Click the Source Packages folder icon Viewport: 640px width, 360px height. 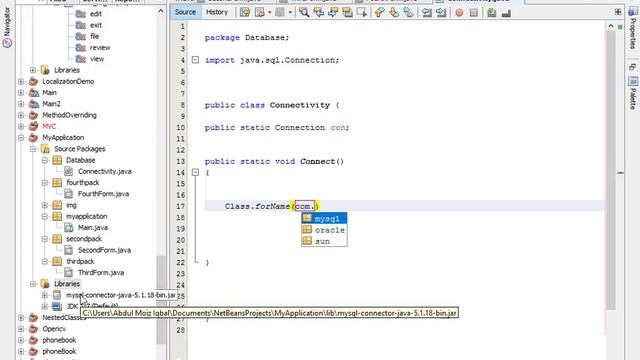[x=45, y=149]
